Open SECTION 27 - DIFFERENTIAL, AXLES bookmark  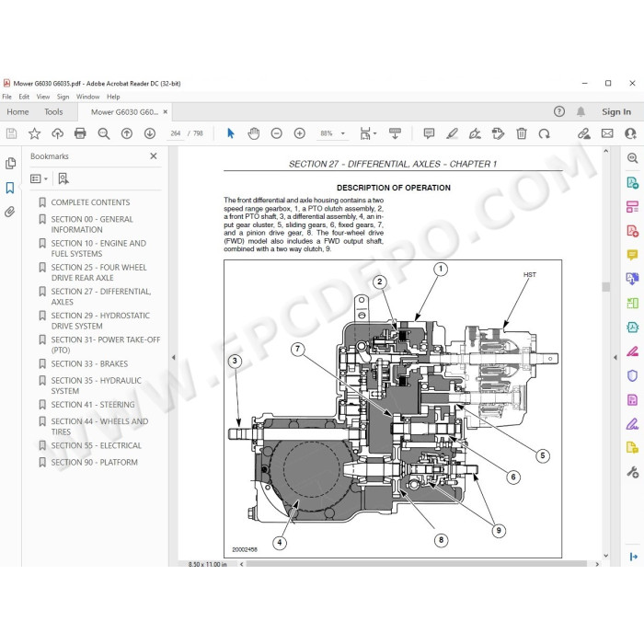click(x=101, y=296)
